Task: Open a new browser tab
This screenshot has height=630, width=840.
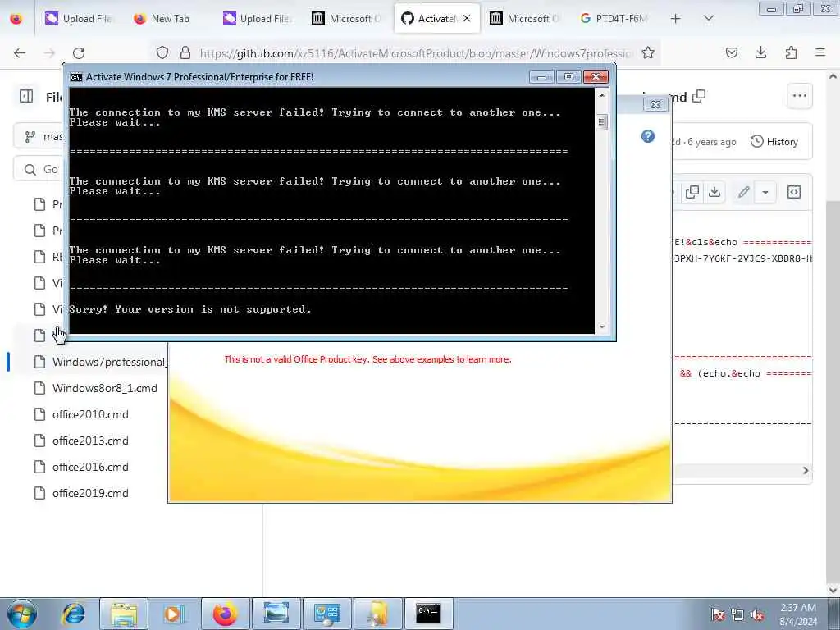Action: pos(676,19)
